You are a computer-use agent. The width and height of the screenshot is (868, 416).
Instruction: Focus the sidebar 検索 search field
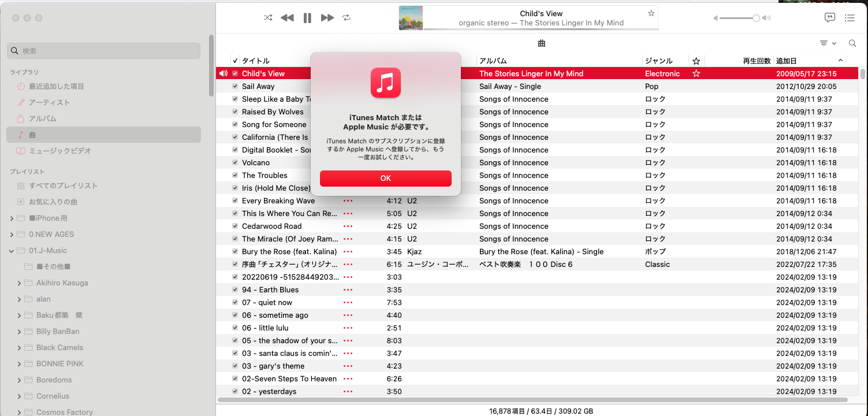click(x=104, y=51)
